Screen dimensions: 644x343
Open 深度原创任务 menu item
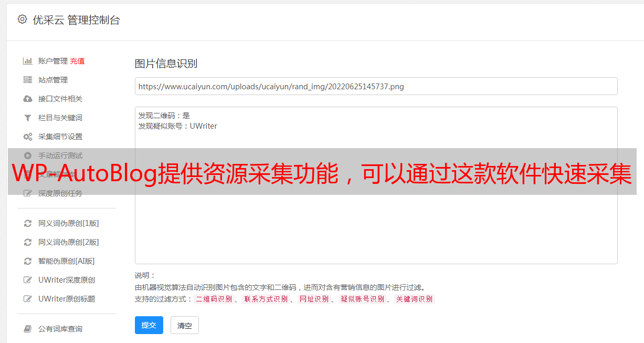pyautogui.click(x=60, y=193)
